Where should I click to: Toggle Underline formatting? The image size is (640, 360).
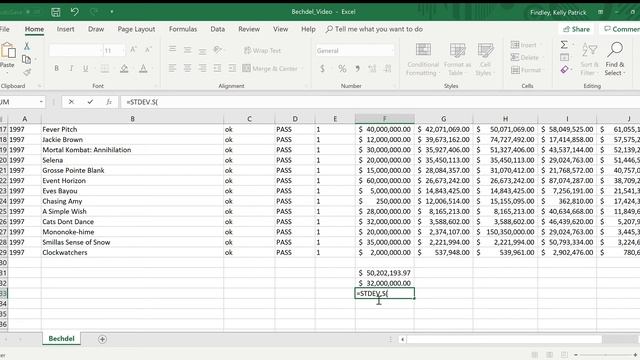85,68
